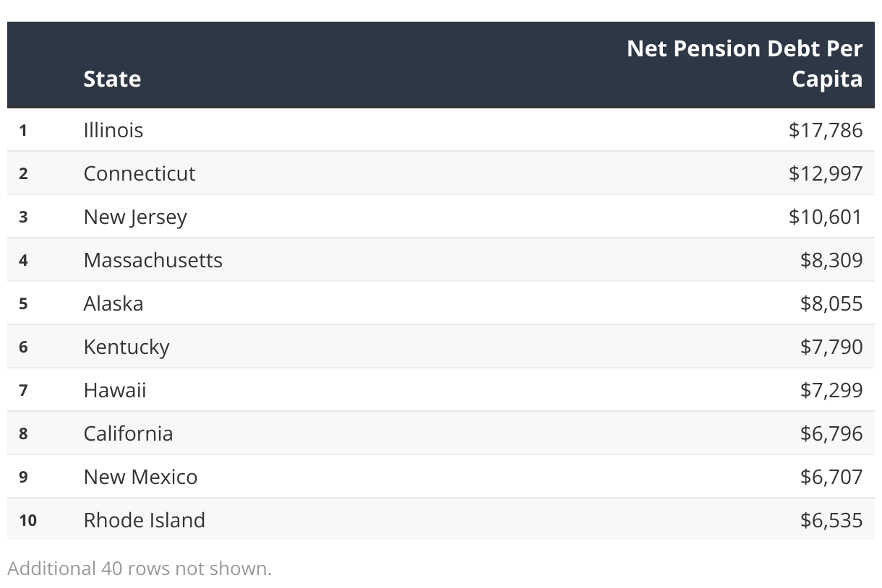The height and width of the screenshot is (588, 882).
Task: Select the $12,997 debt value
Action: click(826, 173)
